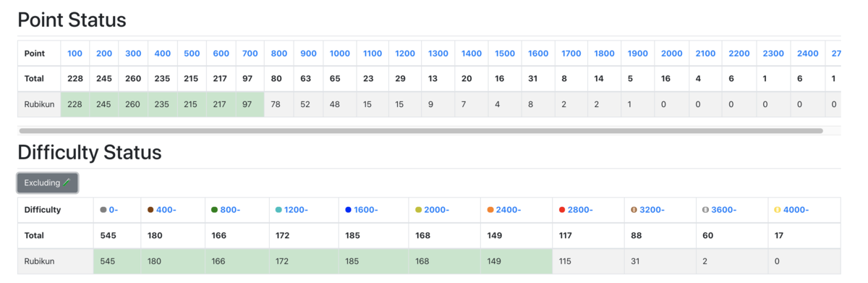Click the brown difficulty circle icon for 400-

(150, 210)
